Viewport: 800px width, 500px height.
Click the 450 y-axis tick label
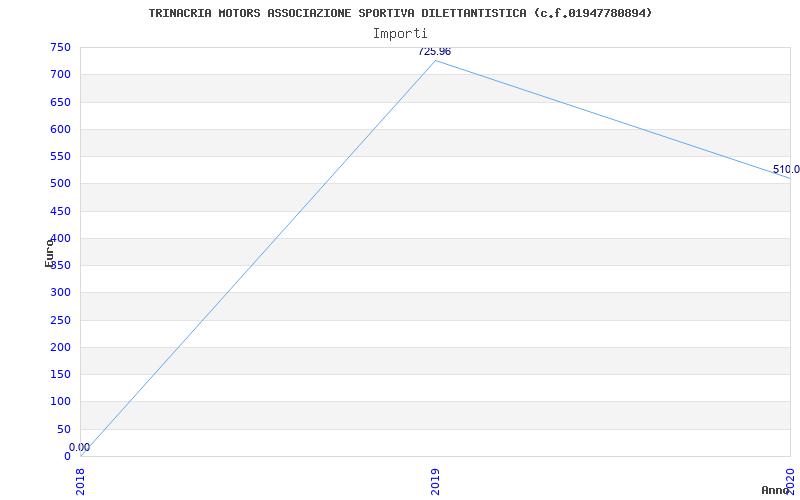pyautogui.click(x=60, y=211)
